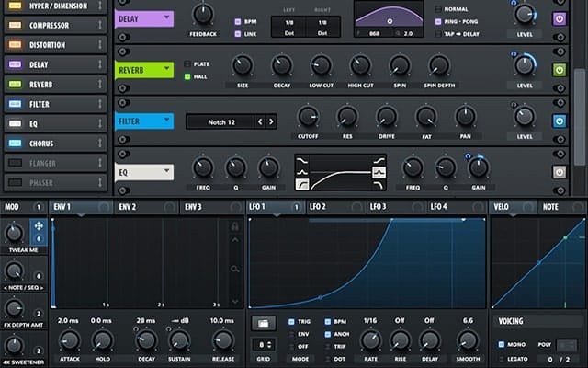Grab reorder handle on Chorus row
This screenshot has width=588, height=368.
point(100,144)
